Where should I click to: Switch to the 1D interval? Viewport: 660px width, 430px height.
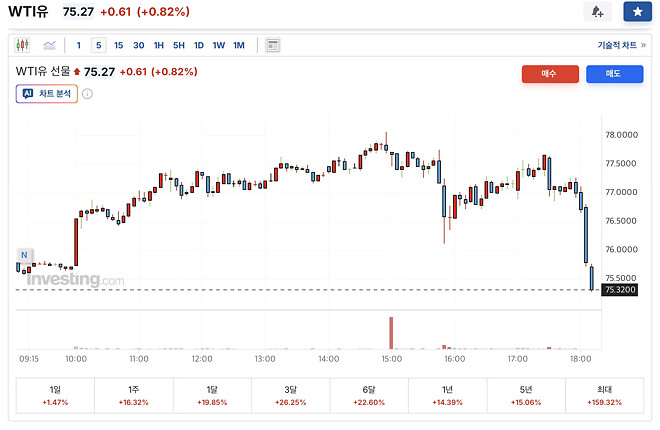pyautogui.click(x=198, y=45)
